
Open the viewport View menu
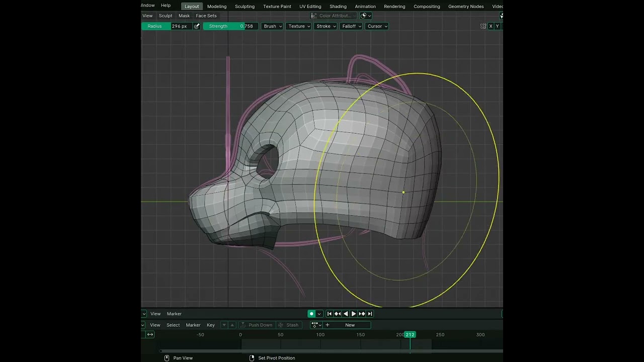tap(147, 16)
